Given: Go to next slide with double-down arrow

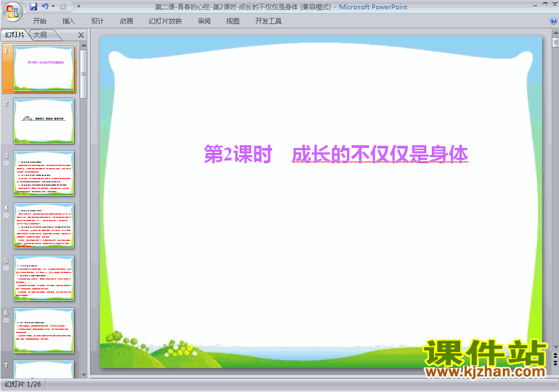Looking at the screenshot, I should click(x=555, y=363).
